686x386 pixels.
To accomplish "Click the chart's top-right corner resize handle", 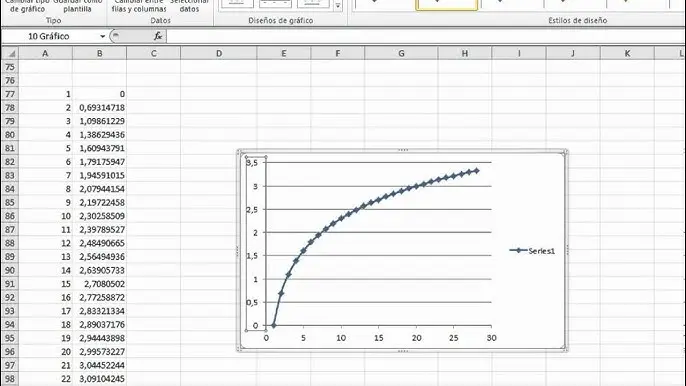I will point(565,152).
